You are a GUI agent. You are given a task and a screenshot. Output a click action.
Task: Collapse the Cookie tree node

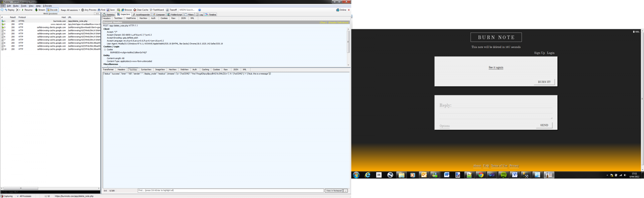pos(105,50)
